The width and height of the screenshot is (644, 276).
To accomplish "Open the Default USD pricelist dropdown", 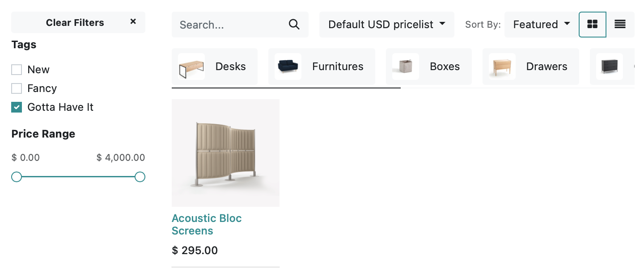I will click(387, 25).
